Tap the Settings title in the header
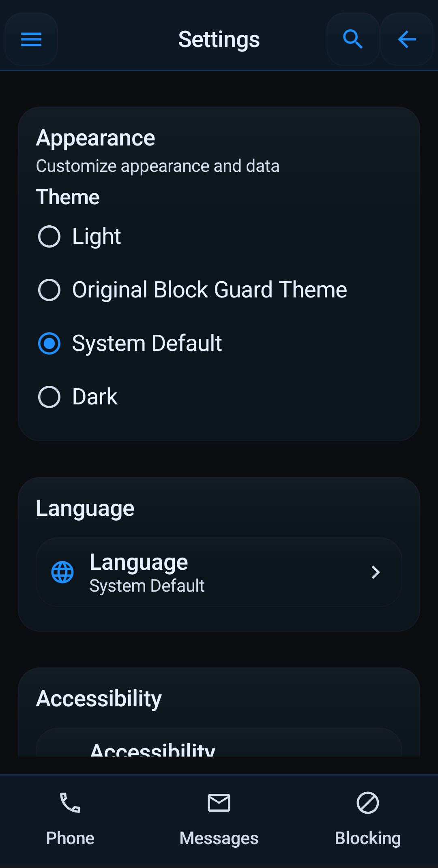The width and height of the screenshot is (438, 868). click(219, 39)
